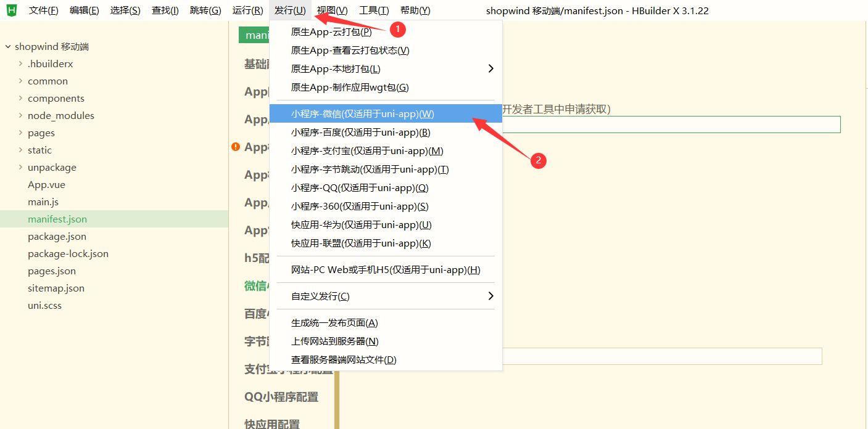Choose 生成统一发布页面 menu entry
This screenshot has height=429, width=868.
pos(386,322)
